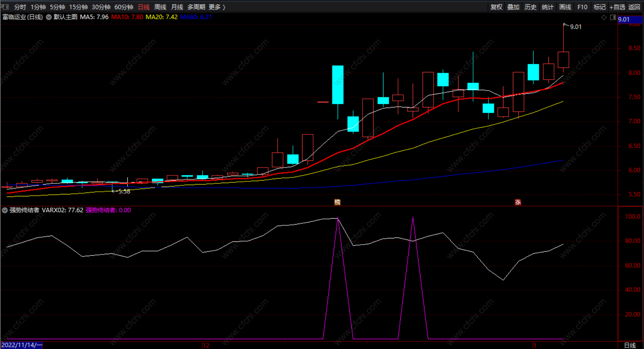
Task: Open the 统计 statistics button
Action: pos(548,7)
